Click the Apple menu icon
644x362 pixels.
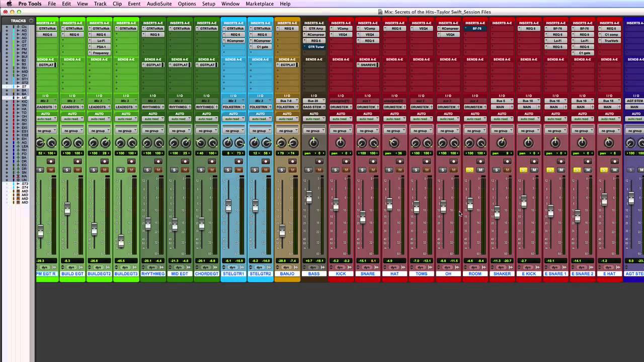point(9,4)
